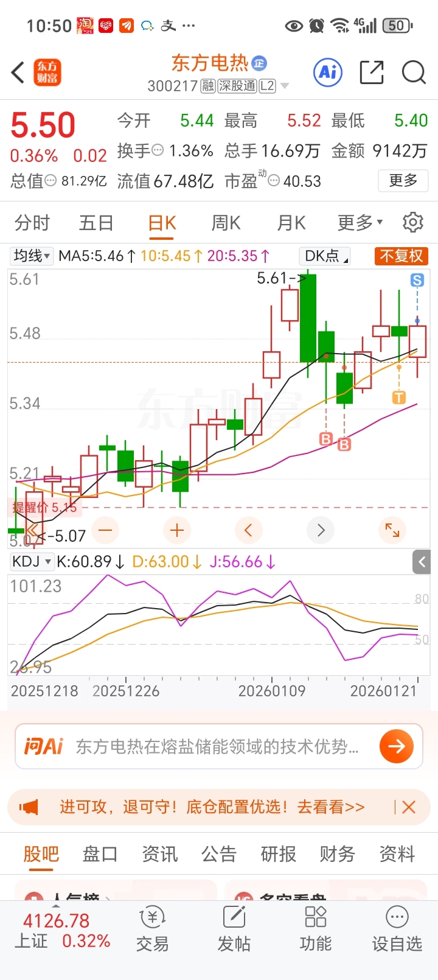This screenshot has height=980, width=438.
Task: Open the DK点 dropdown
Action: point(326,256)
